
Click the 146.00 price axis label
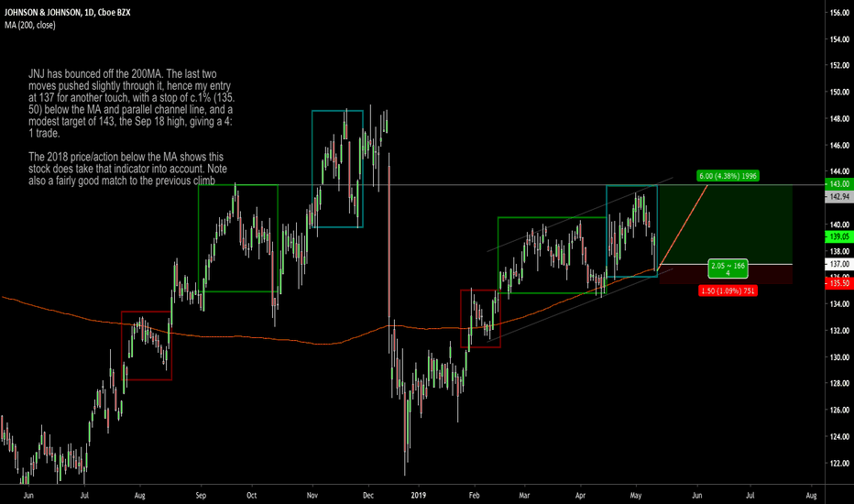[x=839, y=146]
